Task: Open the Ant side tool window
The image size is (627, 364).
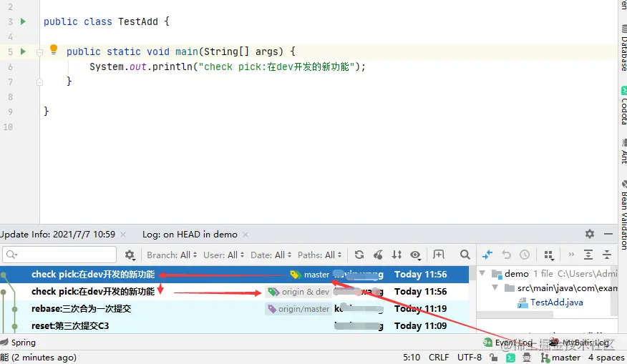Action: click(x=623, y=151)
